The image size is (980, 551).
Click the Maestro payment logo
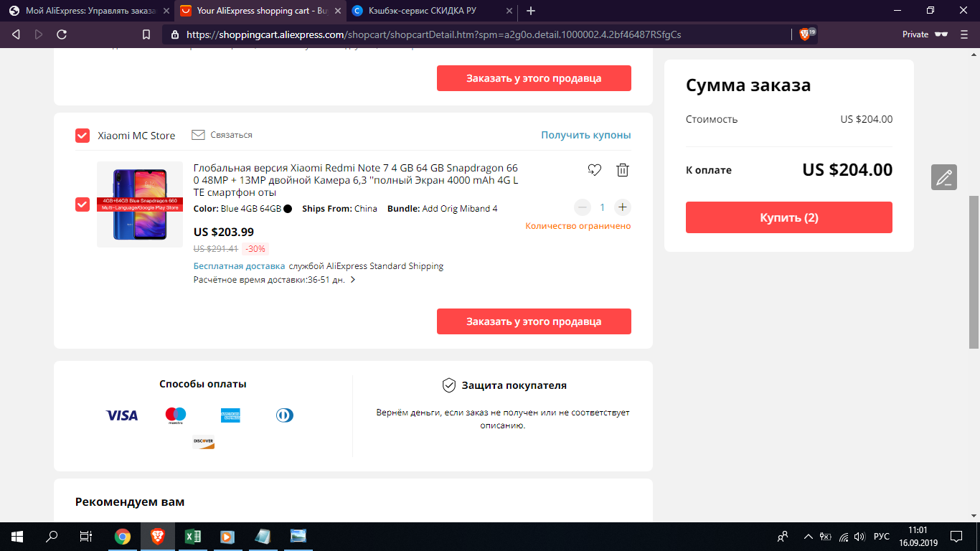176,415
